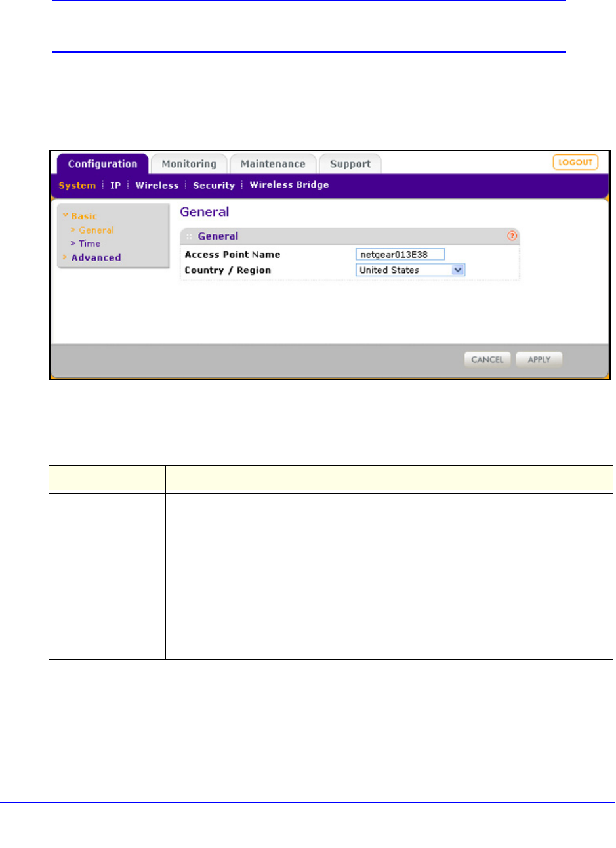
Task: Open the Support tab
Action: point(350,164)
